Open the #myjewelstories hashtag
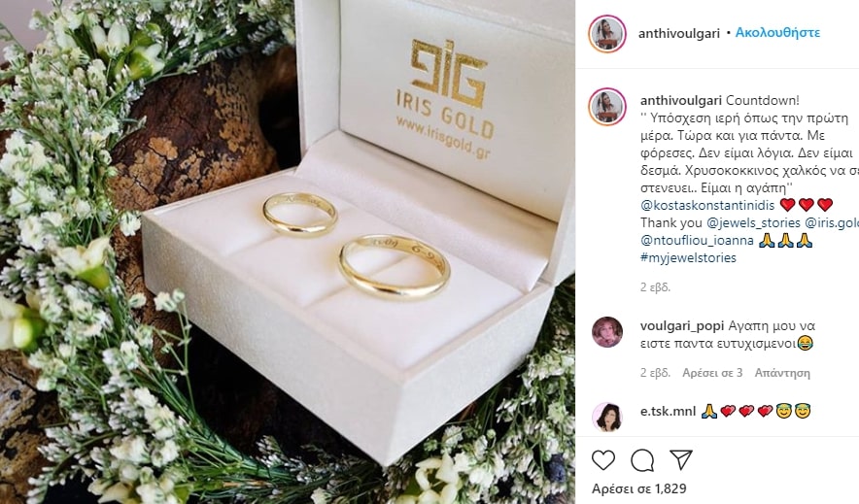Screen dimensions: 859x504 (688, 257)
